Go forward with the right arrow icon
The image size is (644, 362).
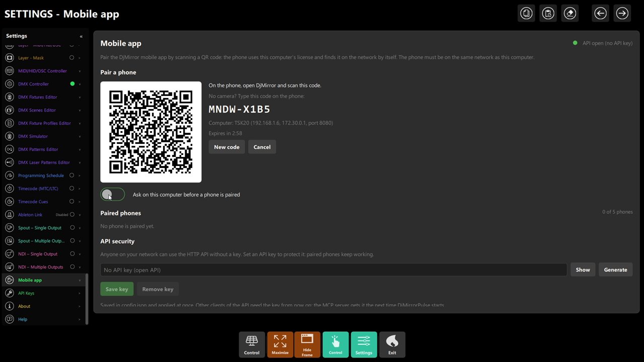pyautogui.click(x=622, y=14)
